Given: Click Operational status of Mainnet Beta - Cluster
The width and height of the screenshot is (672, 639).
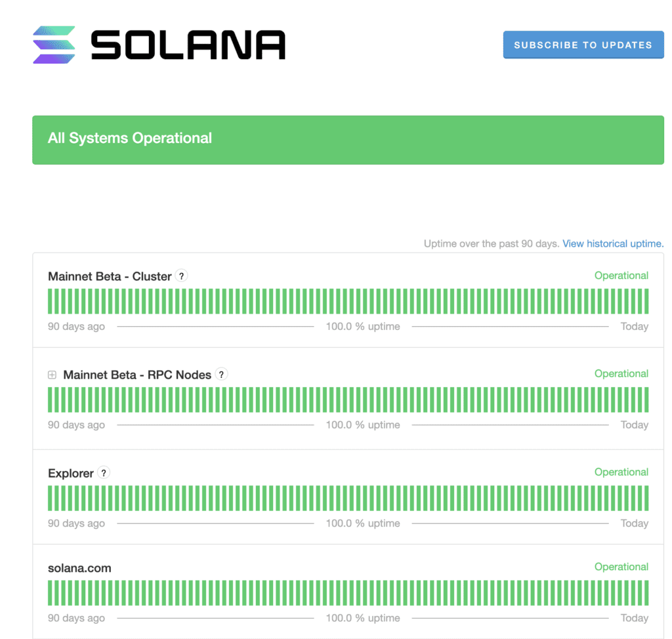Looking at the screenshot, I should pos(621,276).
